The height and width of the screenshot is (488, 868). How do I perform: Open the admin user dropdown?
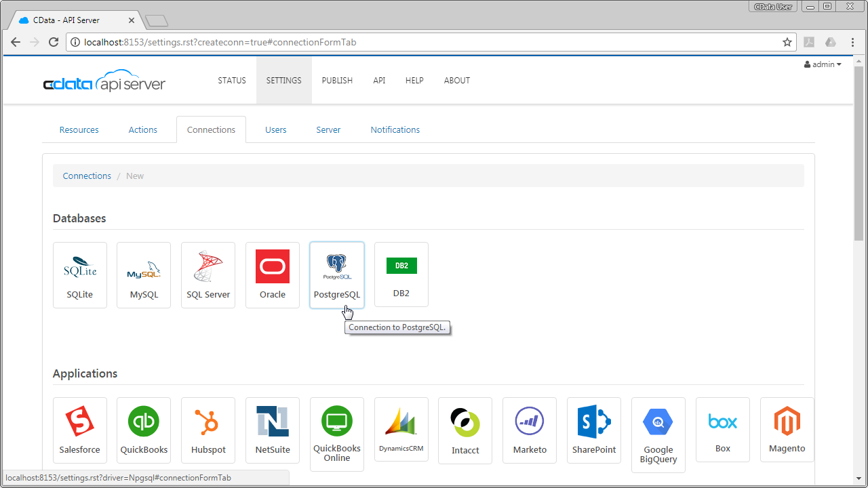coord(823,64)
